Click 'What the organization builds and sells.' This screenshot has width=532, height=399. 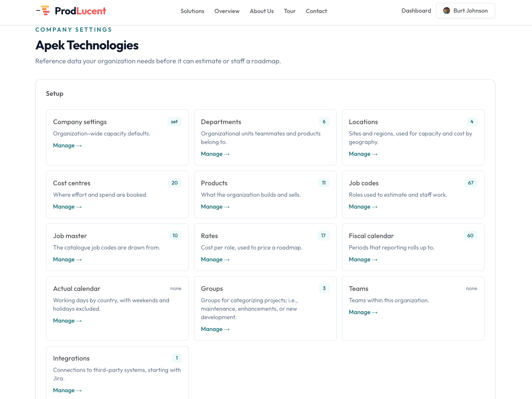(251, 195)
